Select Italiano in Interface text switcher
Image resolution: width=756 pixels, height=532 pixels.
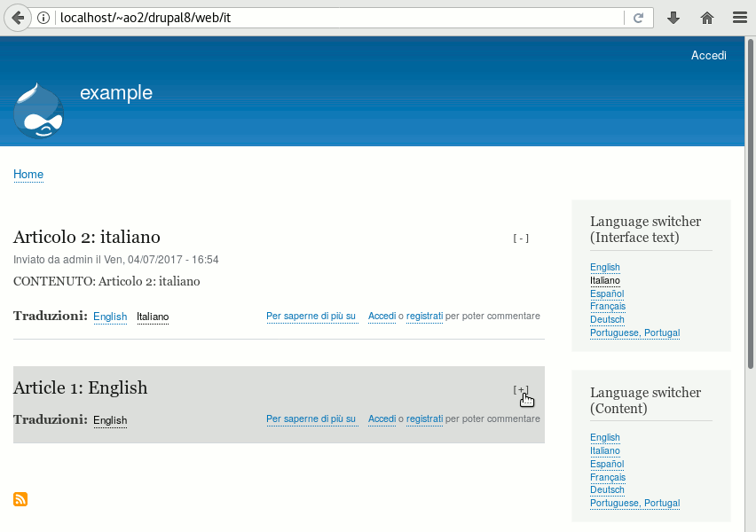click(604, 280)
